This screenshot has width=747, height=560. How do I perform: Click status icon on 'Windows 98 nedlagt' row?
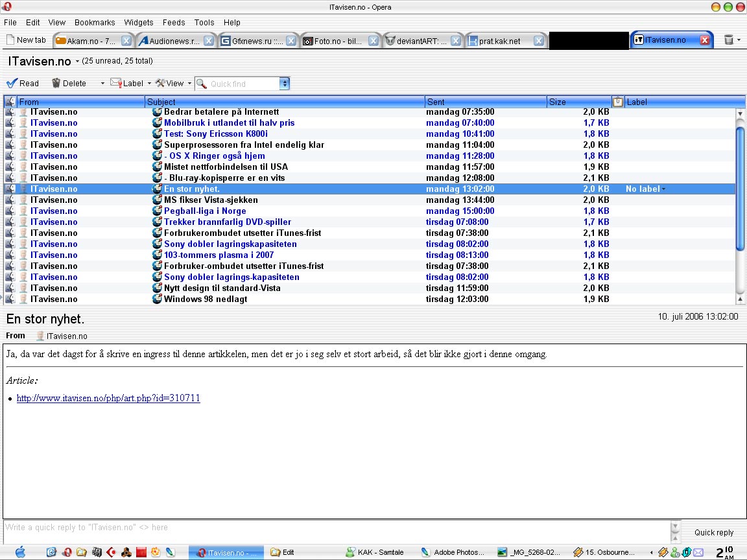[x=10, y=299]
